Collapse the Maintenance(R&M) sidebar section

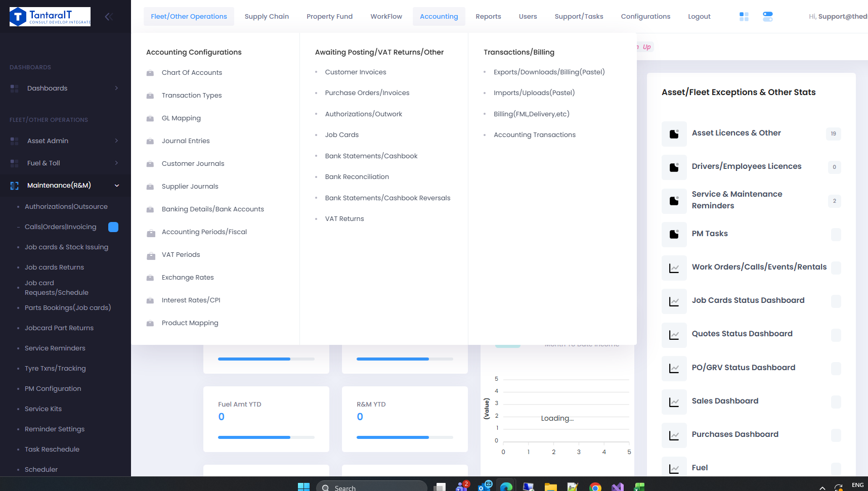117,186
